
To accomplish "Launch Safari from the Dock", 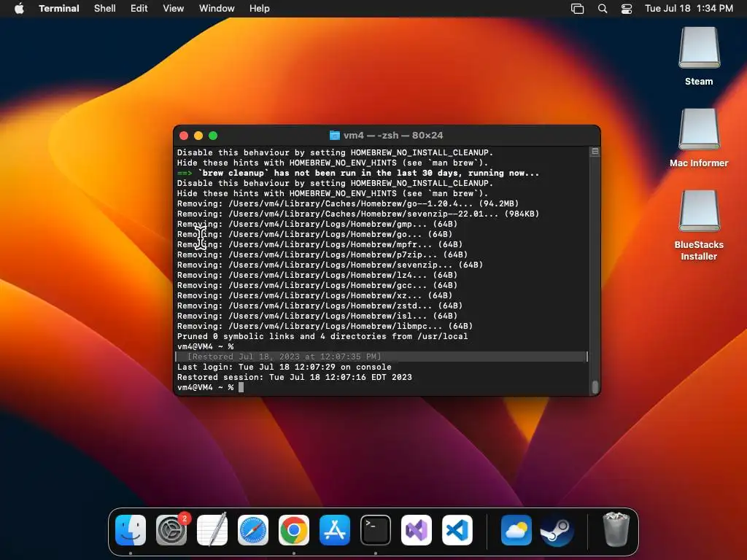I will coord(253,530).
